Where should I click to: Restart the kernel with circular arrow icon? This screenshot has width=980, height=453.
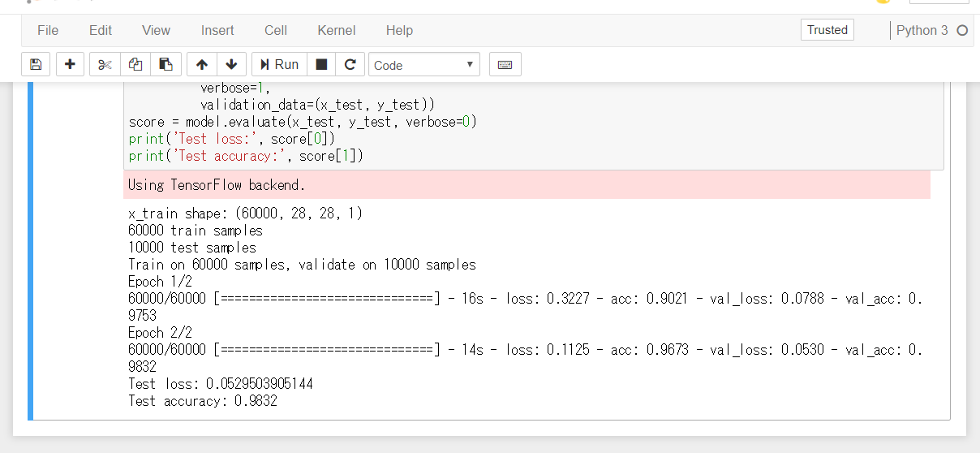(x=350, y=64)
